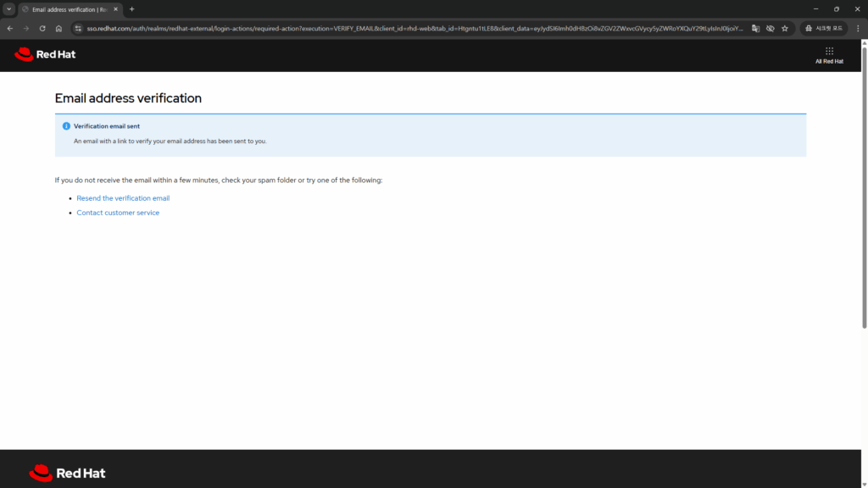Click the Red Hat logo in header
868x488 pixels.
(x=45, y=55)
